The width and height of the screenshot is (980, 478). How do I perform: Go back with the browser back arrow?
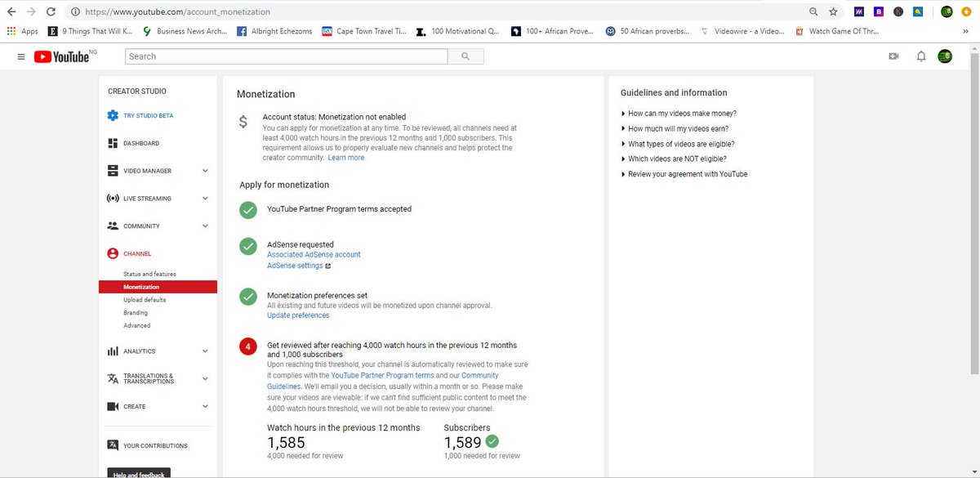(x=11, y=12)
